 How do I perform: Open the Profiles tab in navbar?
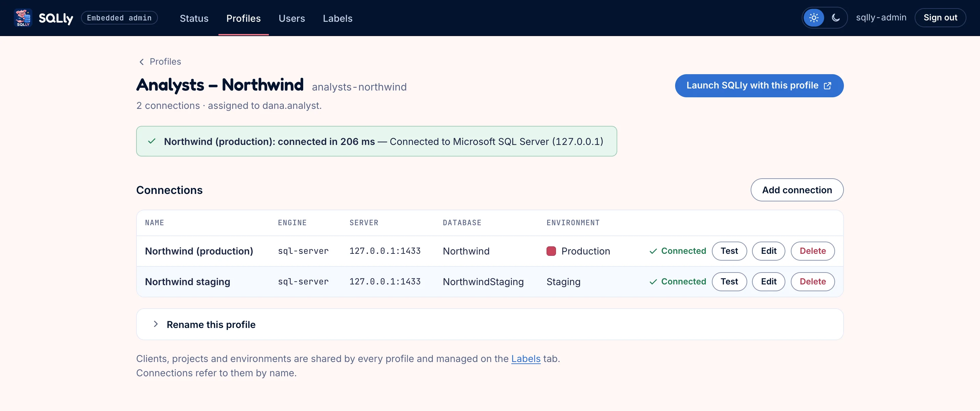[x=244, y=18]
